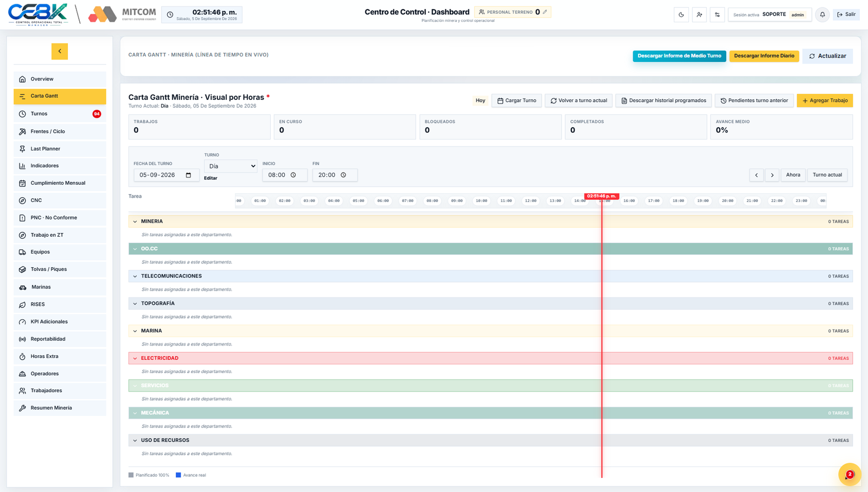Click the Trabajo en ZT icon
The image size is (868, 492).
[22, 235]
